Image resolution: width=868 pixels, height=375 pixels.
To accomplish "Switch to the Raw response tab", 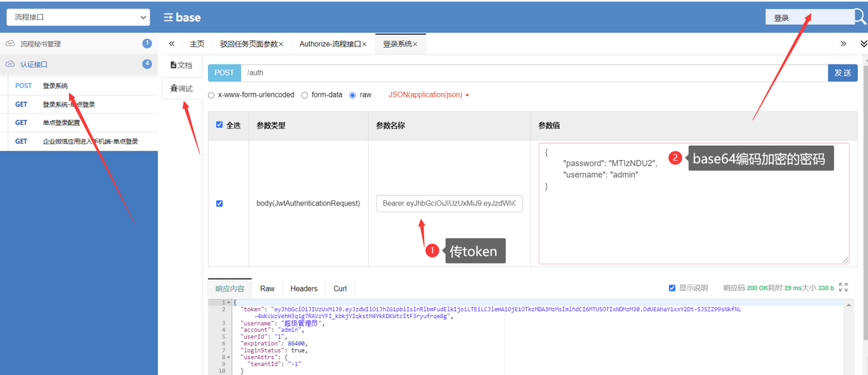I will pyautogui.click(x=267, y=288).
